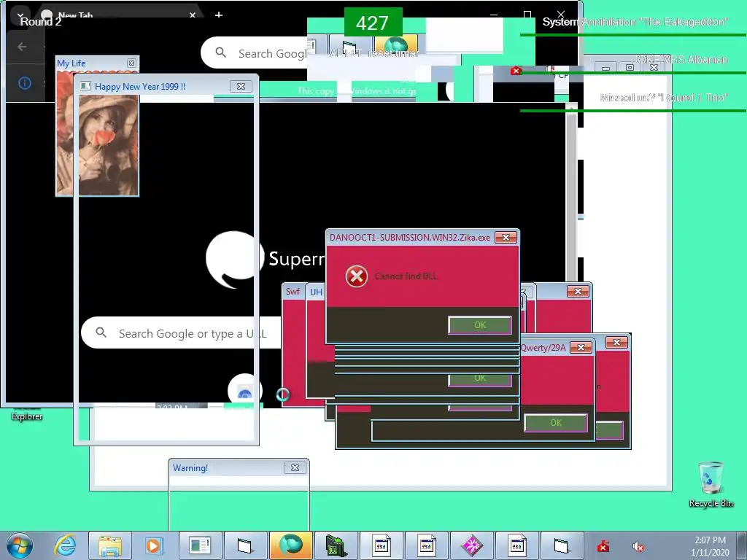Viewport: 747px width, 560px height.
Task: Open the green Excel-style taskbar icon
Action: 336,545
